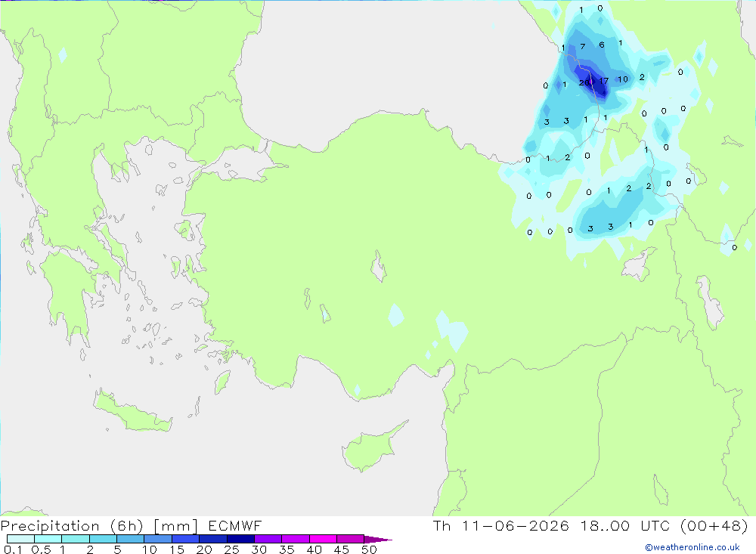Click the legend label "20"
The height and width of the screenshot is (554, 756).
(x=204, y=549)
